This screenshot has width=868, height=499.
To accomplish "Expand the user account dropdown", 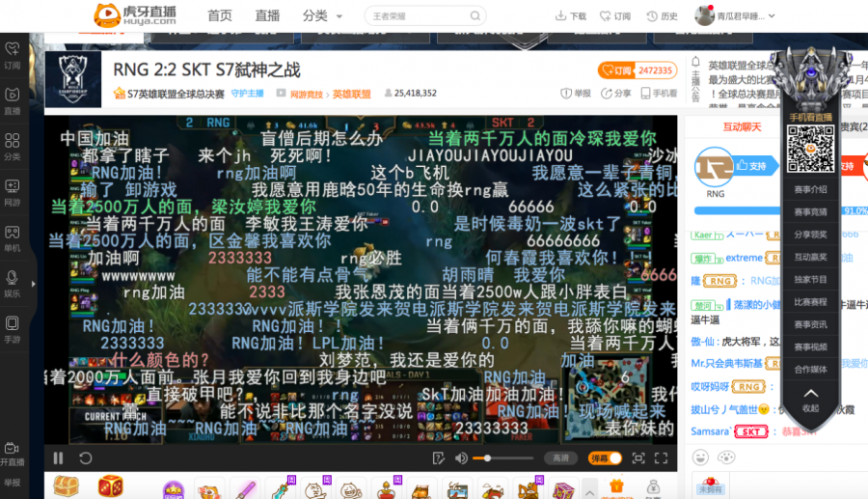I will tap(772, 16).
